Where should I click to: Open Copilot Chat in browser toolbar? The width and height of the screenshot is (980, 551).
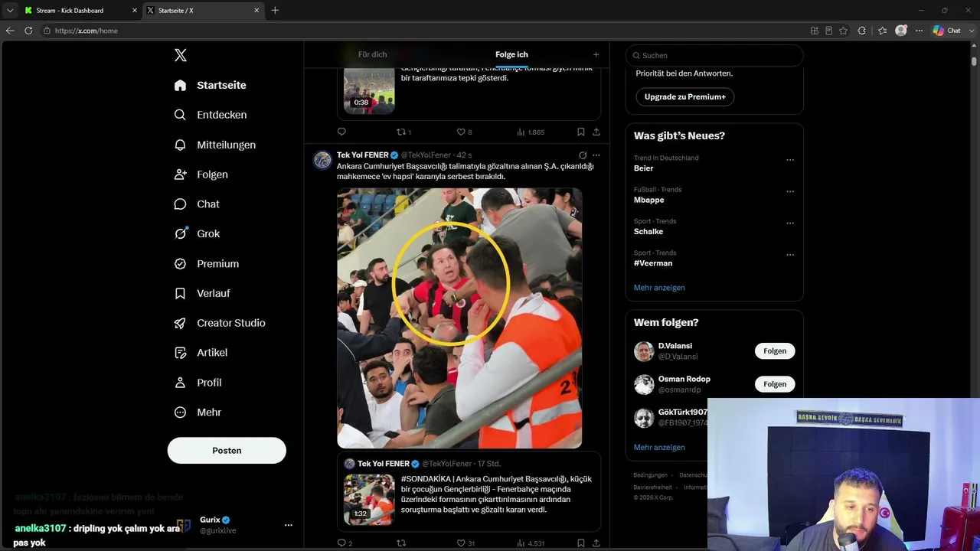(946, 31)
